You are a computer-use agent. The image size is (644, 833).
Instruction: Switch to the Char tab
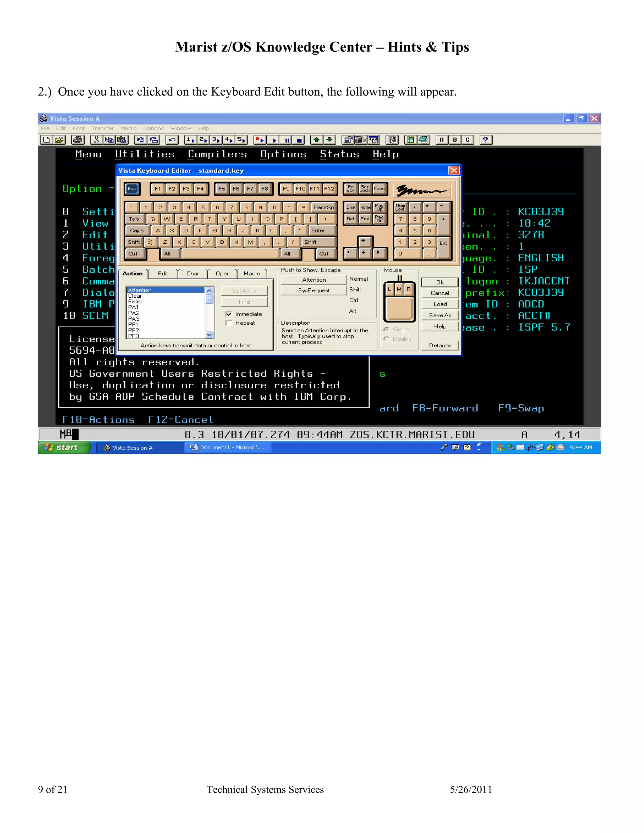(x=193, y=274)
